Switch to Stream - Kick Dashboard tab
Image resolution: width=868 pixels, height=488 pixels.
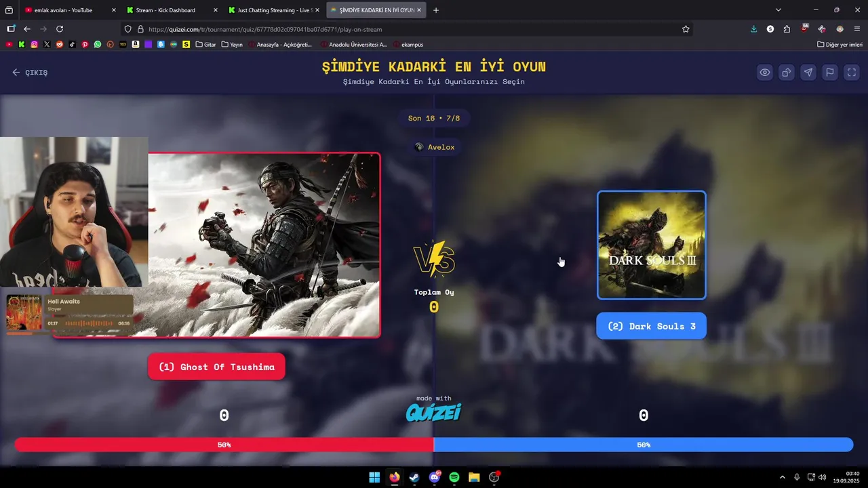click(165, 10)
